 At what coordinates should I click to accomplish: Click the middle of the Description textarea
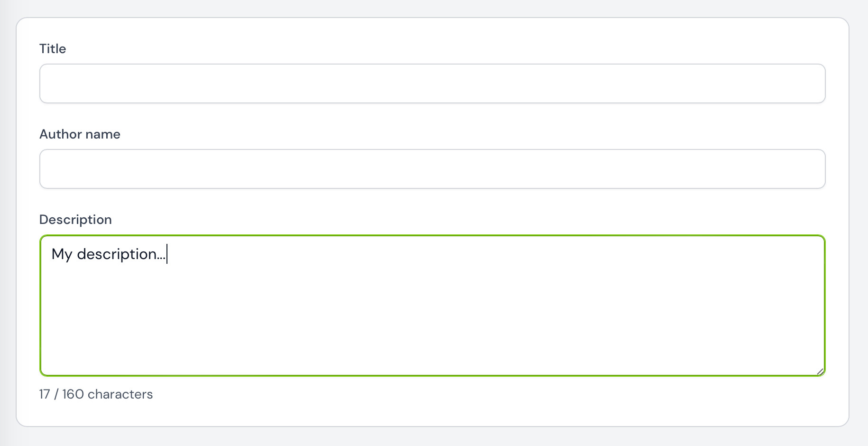point(432,305)
